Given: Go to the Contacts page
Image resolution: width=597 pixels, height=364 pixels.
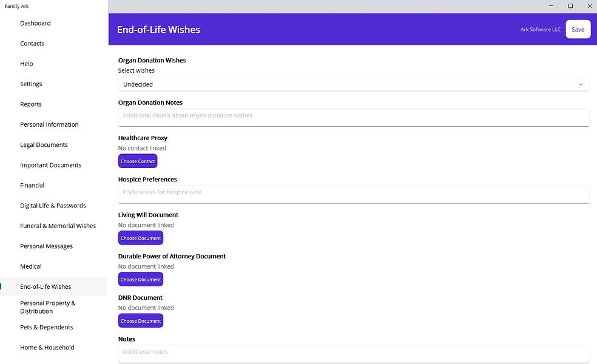Looking at the screenshot, I should tap(32, 44).
